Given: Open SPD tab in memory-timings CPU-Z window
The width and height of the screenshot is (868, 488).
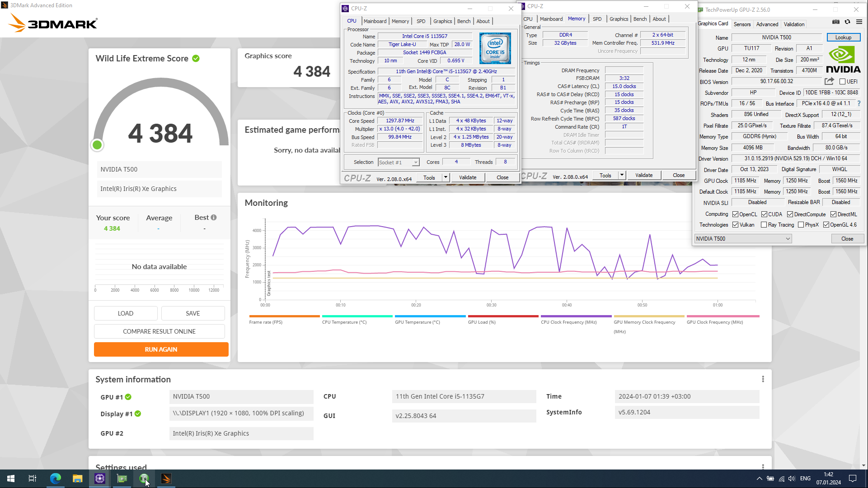Looking at the screenshot, I should [x=597, y=19].
